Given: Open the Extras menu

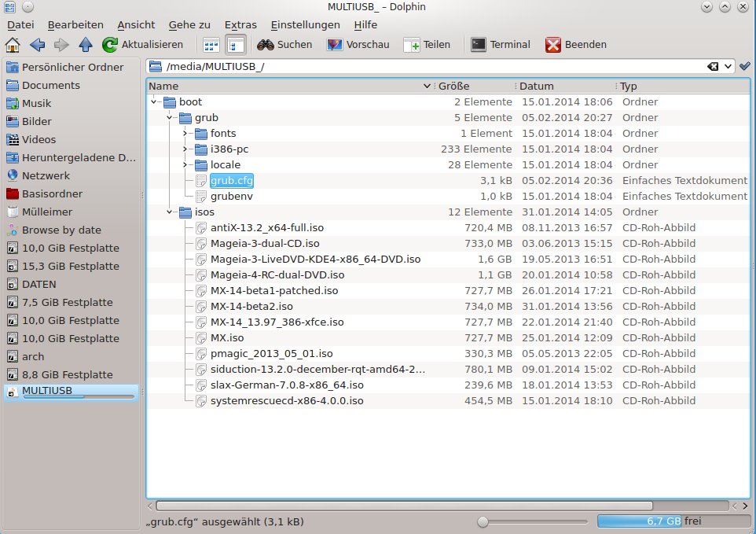Looking at the screenshot, I should click(240, 24).
